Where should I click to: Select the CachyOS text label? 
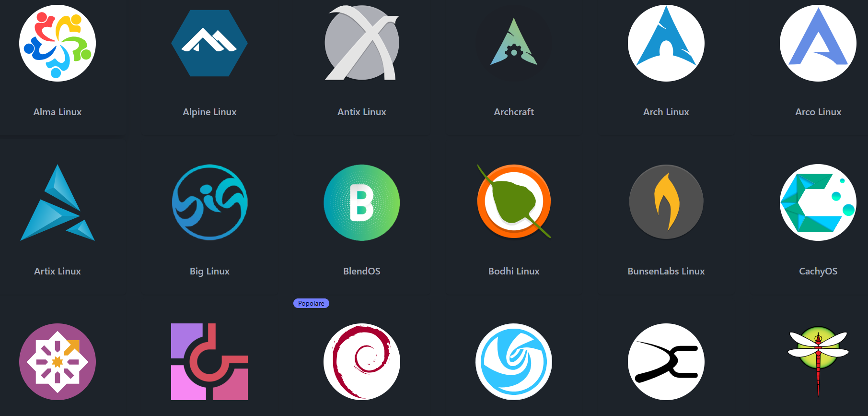818,271
